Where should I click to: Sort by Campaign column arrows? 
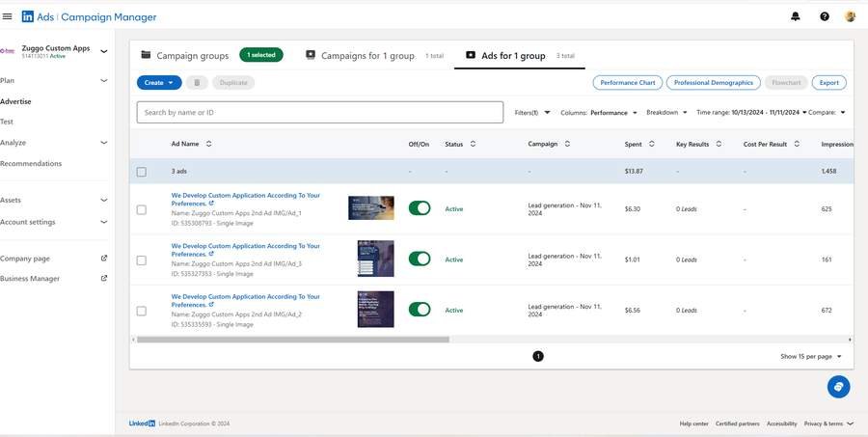(567, 144)
